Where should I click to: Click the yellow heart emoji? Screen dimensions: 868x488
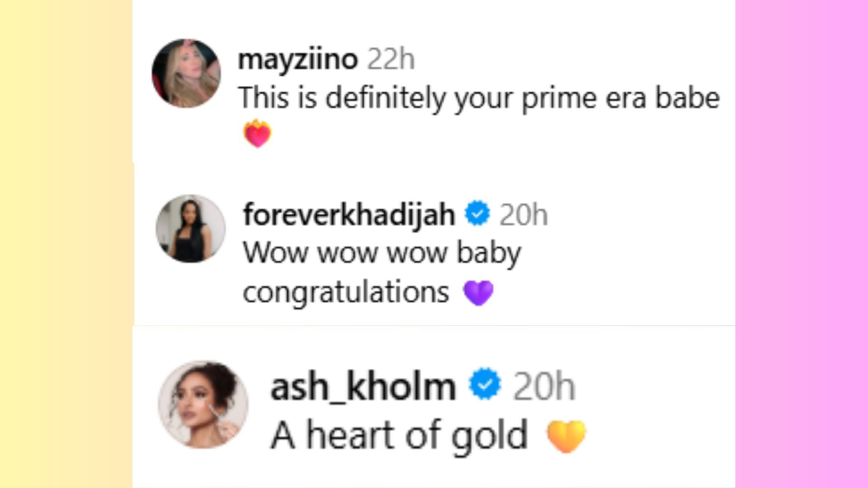click(566, 436)
